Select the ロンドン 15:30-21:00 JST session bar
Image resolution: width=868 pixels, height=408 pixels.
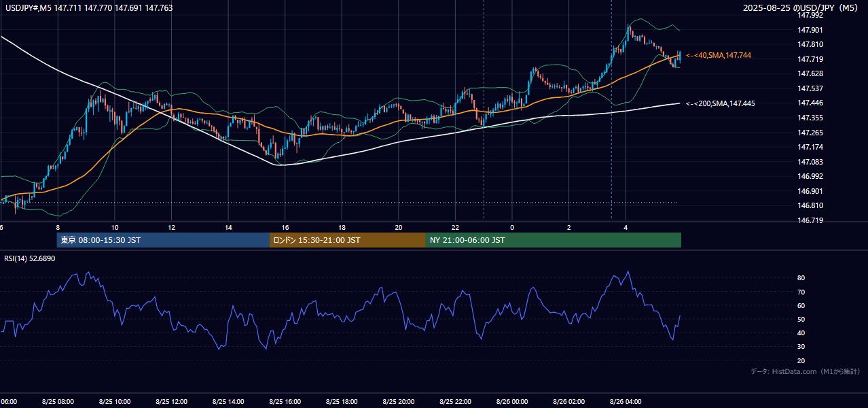(348, 240)
